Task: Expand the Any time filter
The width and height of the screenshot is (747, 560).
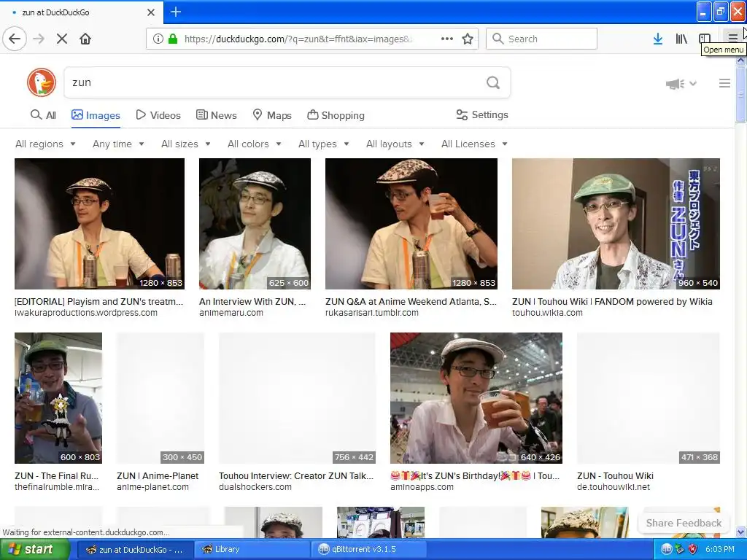Action: (x=118, y=144)
